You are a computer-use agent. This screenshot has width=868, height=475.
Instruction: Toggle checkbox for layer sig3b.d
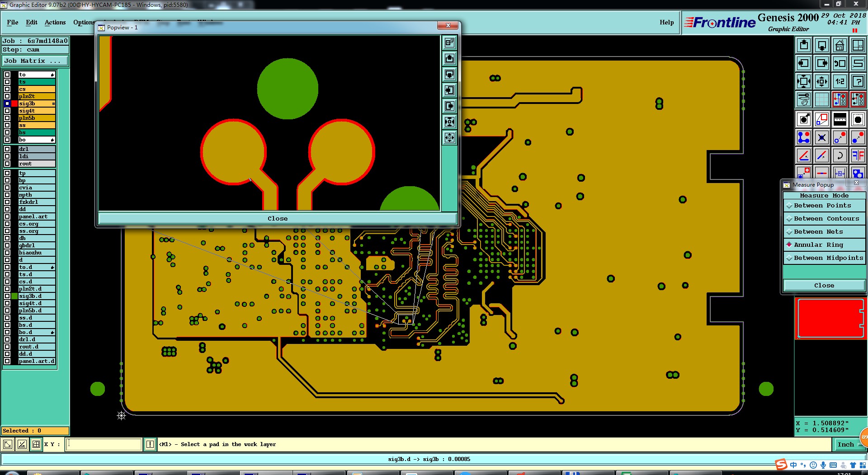(x=7, y=296)
